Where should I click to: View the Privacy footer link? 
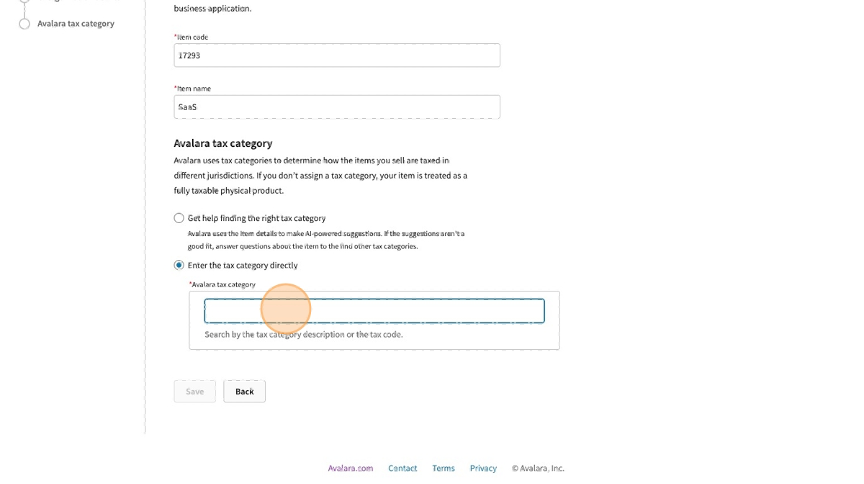click(483, 468)
